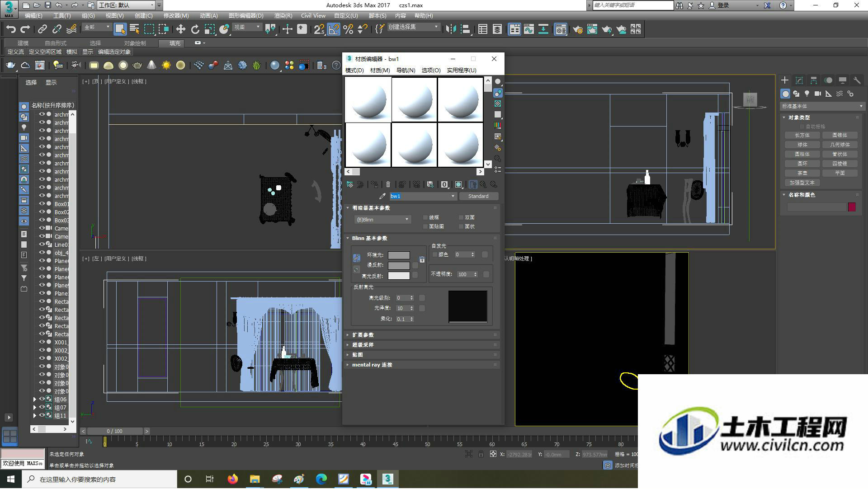Click the 长方体 box button

click(802, 135)
